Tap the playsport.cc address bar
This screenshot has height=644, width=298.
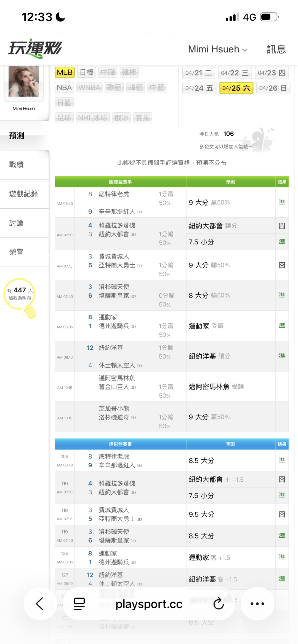tap(149, 604)
